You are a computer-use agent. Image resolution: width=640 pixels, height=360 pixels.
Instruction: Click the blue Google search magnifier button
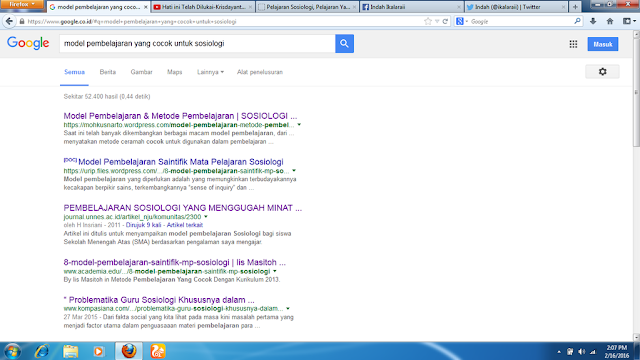coord(344,44)
